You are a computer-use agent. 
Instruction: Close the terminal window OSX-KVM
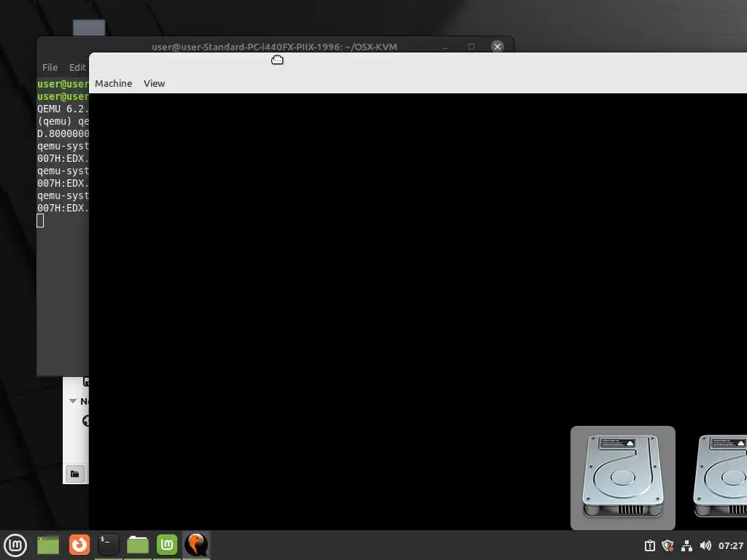click(498, 46)
